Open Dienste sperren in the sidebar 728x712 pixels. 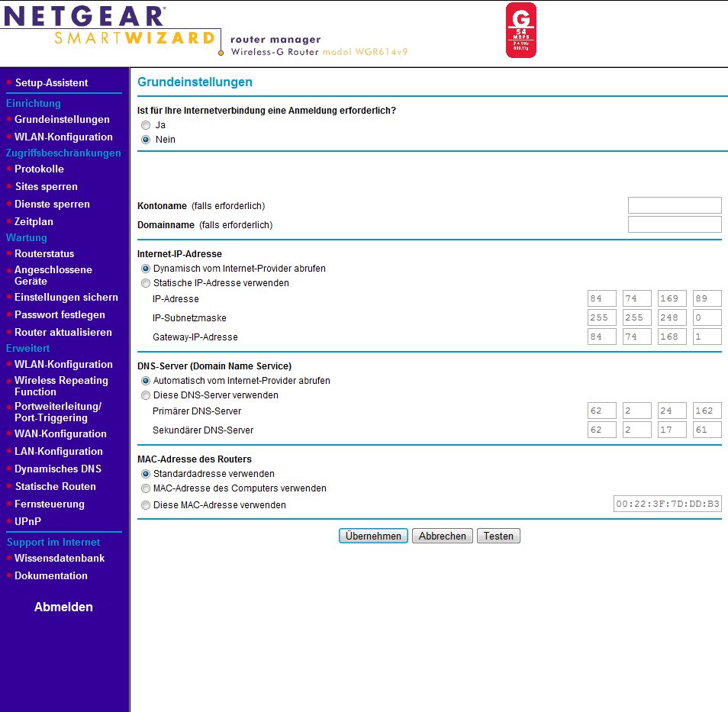(52, 205)
